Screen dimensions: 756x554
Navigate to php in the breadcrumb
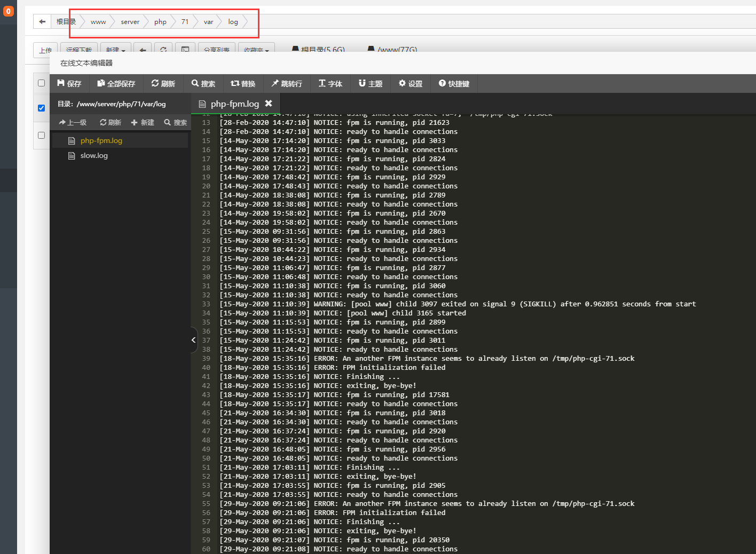click(160, 22)
